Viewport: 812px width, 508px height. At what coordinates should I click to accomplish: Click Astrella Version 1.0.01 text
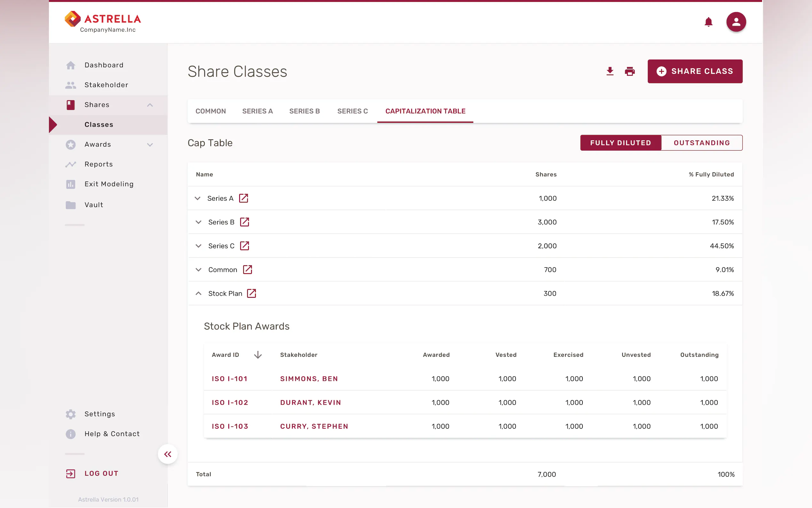coord(108,500)
